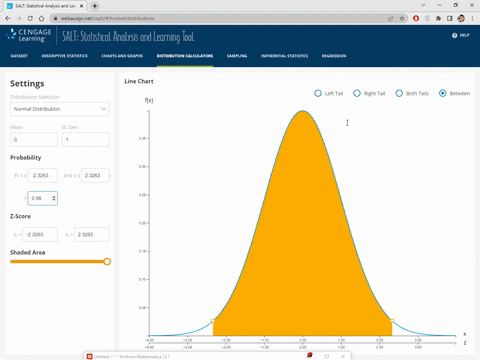Open Chrome three-dot menu
Viewport: 480px width, 360px height.
point(472,18)
